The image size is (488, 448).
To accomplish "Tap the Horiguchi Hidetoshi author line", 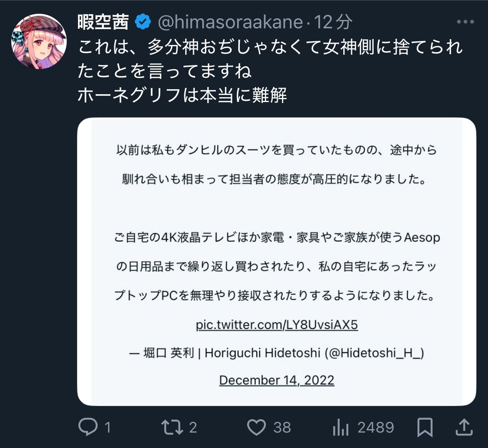I will coord(277,353).
